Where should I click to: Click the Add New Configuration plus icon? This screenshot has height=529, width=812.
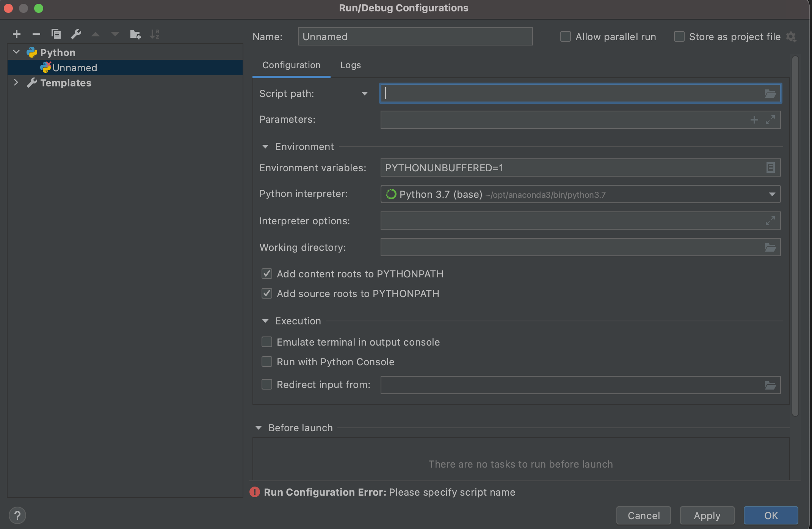click(x=17, y=34)
